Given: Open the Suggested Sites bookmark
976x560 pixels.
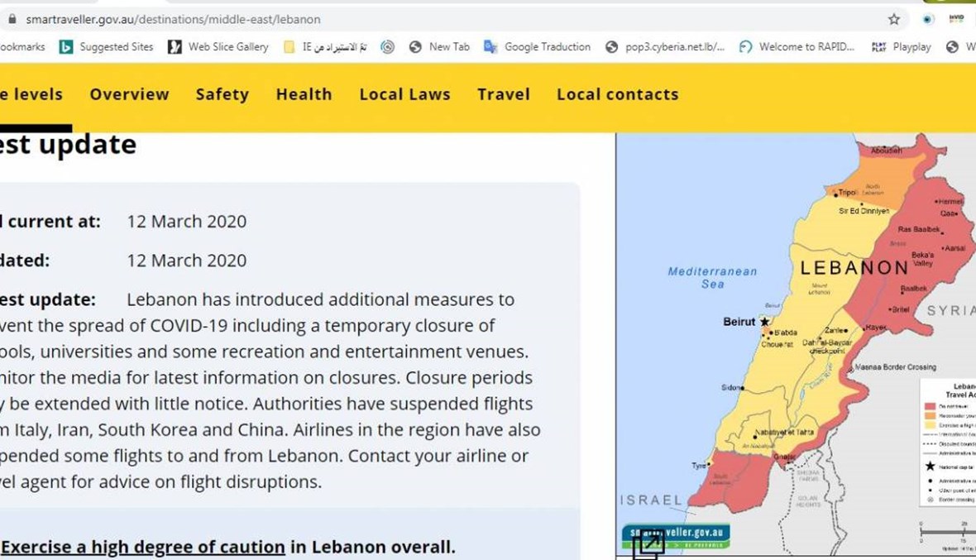Looking at the screenshot, I should click(106, 47).
